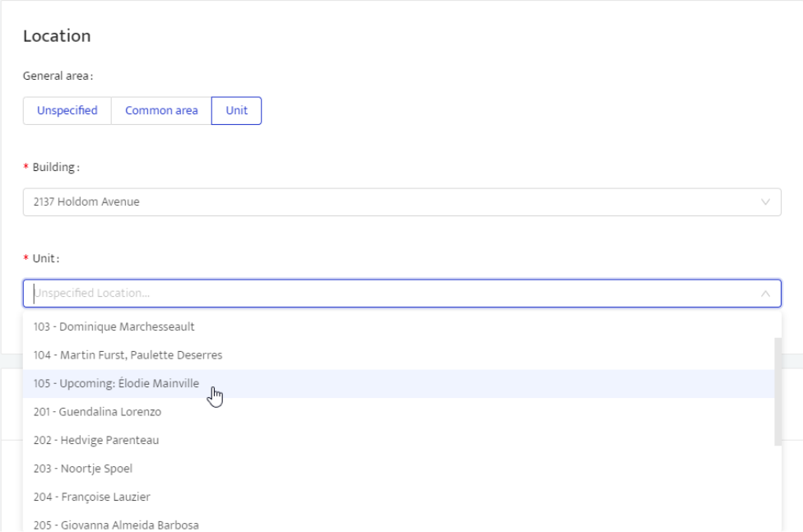Pick unit 103 - Dominique Marchesseault
Screen dimensions: 803x532
(x=114, y=326)
